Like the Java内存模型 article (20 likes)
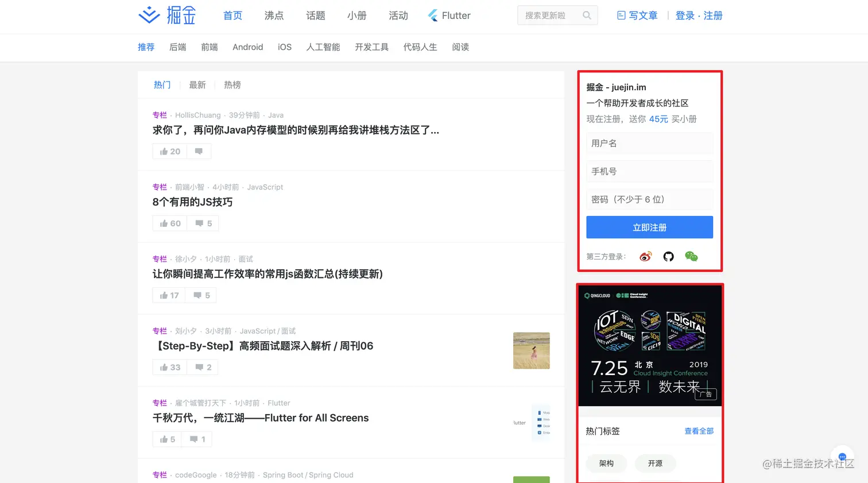This screenshot has width=868, height=483. (x=170, y=152)
